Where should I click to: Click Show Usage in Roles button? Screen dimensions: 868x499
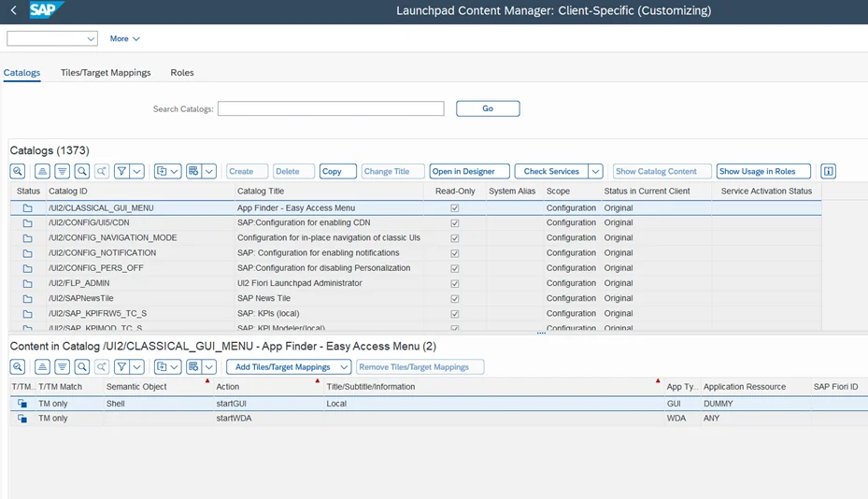click(x=763, y=171)
